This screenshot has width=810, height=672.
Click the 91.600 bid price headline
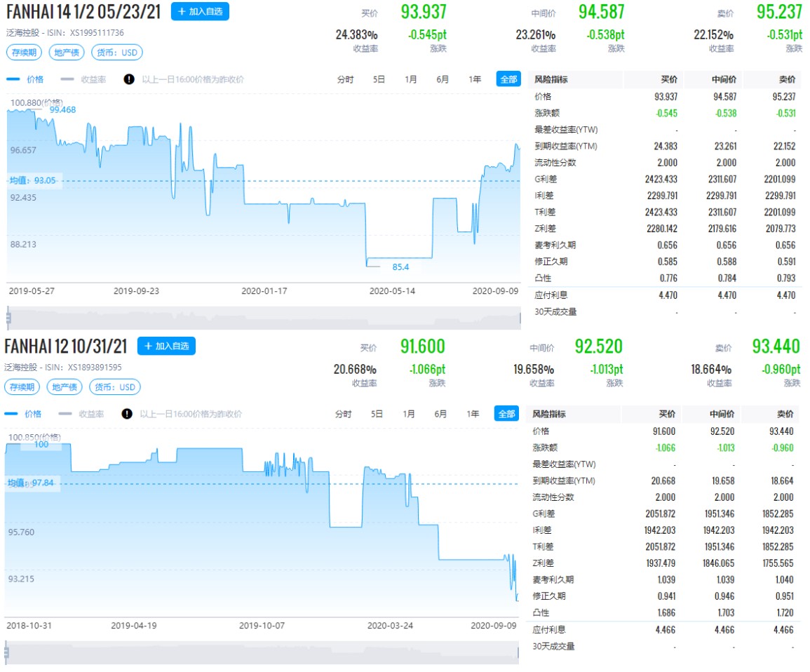click(422, 346)
